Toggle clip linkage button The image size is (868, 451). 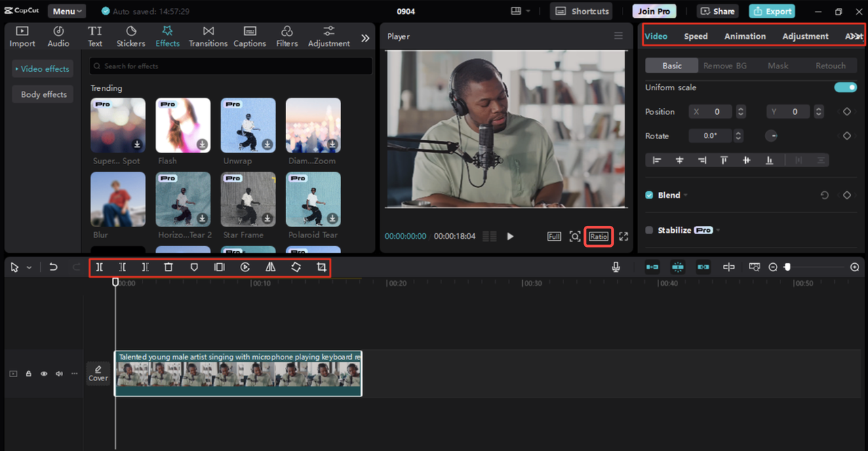[x=703, y=267]
